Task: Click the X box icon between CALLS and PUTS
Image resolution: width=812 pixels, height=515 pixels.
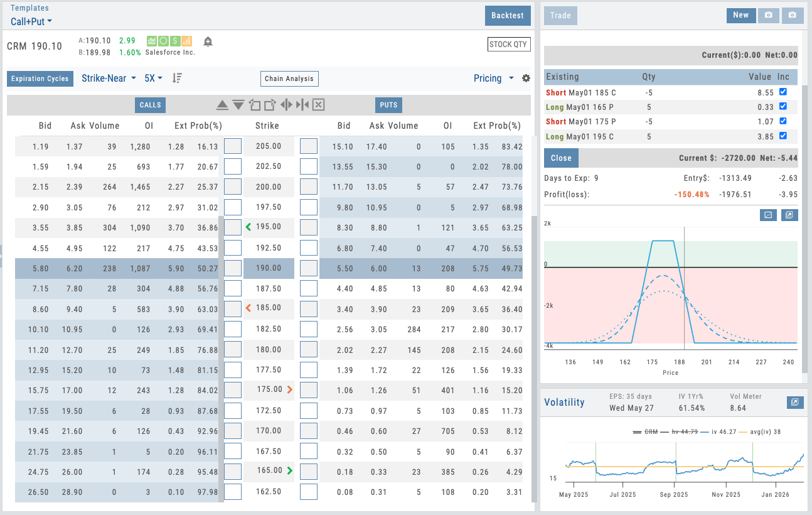Action: pos(318,105)
